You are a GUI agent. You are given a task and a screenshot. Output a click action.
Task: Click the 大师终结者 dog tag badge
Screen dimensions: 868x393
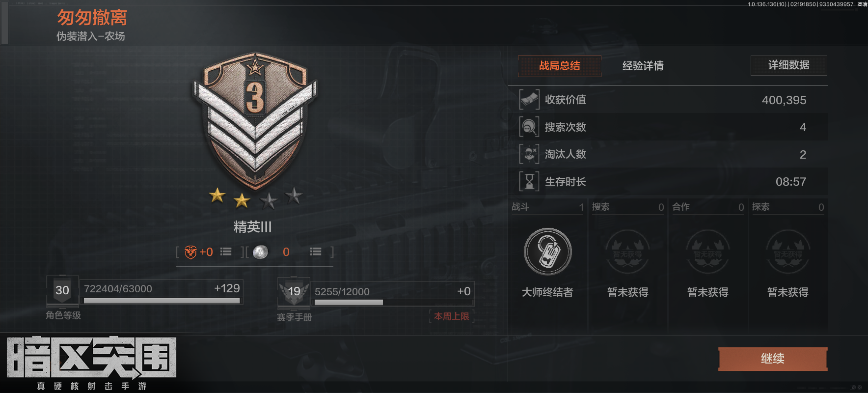tap(548, 252)
